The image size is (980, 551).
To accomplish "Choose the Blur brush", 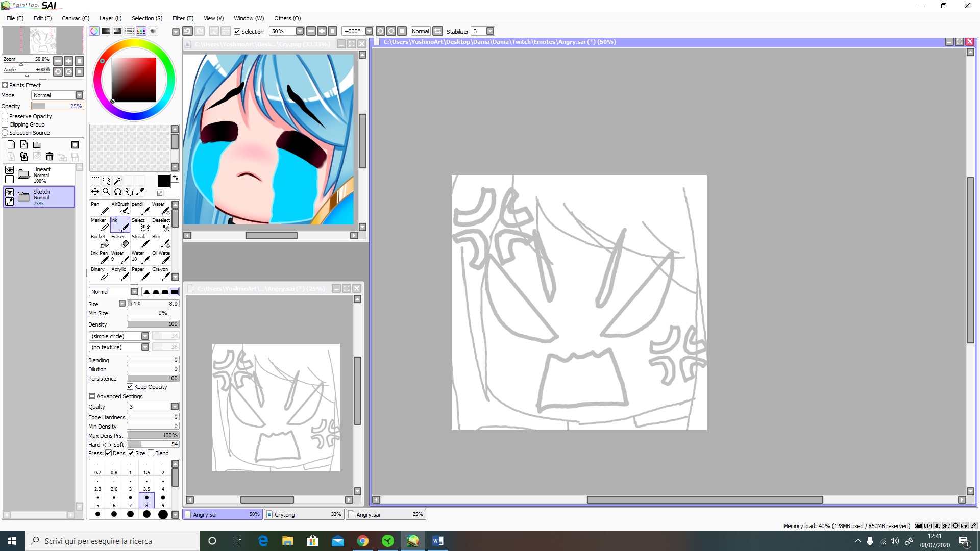I will pos(161,241).
